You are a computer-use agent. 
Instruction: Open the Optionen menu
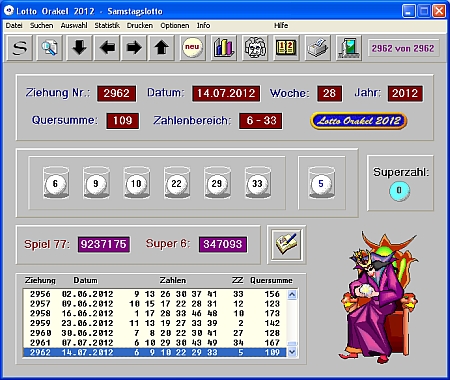click(174, 26)
